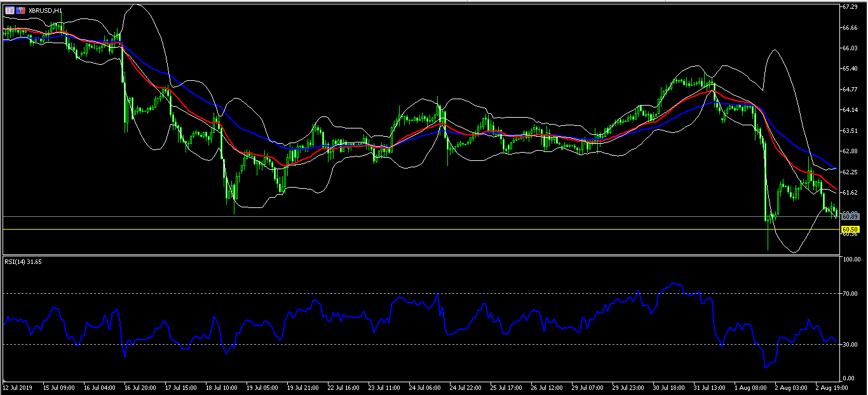Click the 62.25 price on the scale
The width and height of the screenshot is (868, 395).
(x=850, y=172)
